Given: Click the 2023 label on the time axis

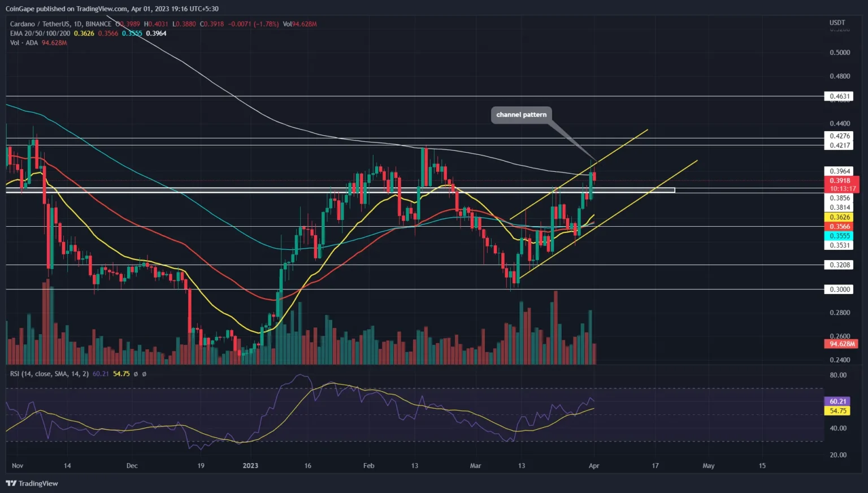Looking at the screenshot, I should click(x=250, y=466).
